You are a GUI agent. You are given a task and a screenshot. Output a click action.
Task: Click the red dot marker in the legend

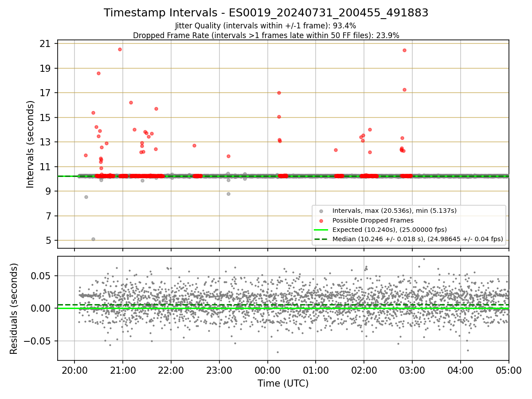click(x=321, y=220)
